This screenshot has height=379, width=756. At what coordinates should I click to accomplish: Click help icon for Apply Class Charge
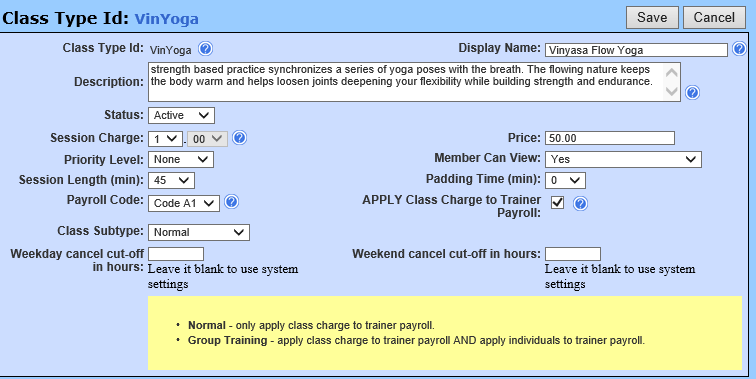click(x=580, y=204)
